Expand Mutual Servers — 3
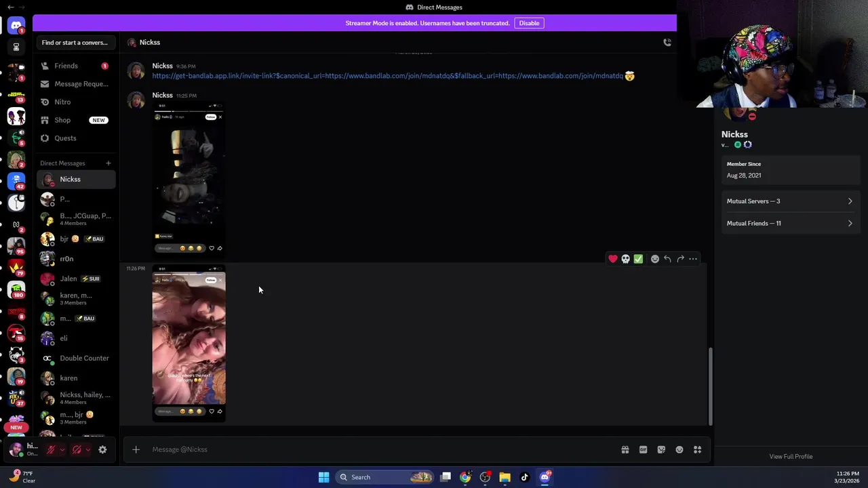 click(790, 201)
